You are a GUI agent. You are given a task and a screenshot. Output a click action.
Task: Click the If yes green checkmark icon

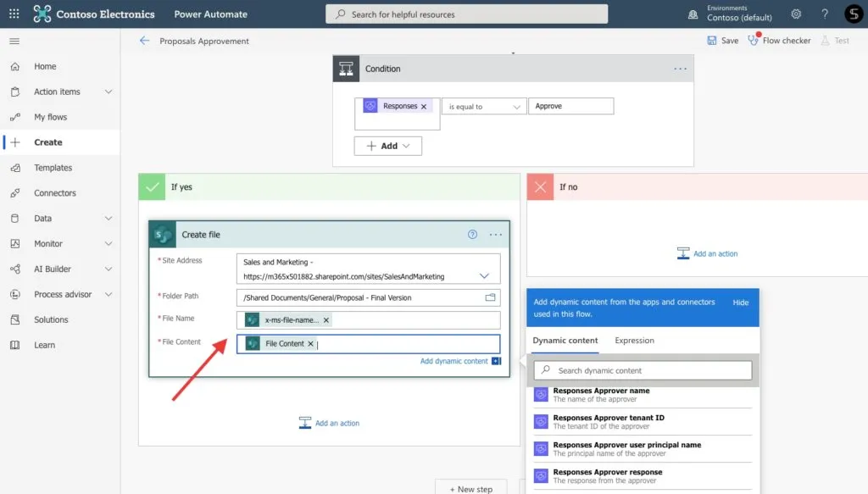[x=152, y=187]
